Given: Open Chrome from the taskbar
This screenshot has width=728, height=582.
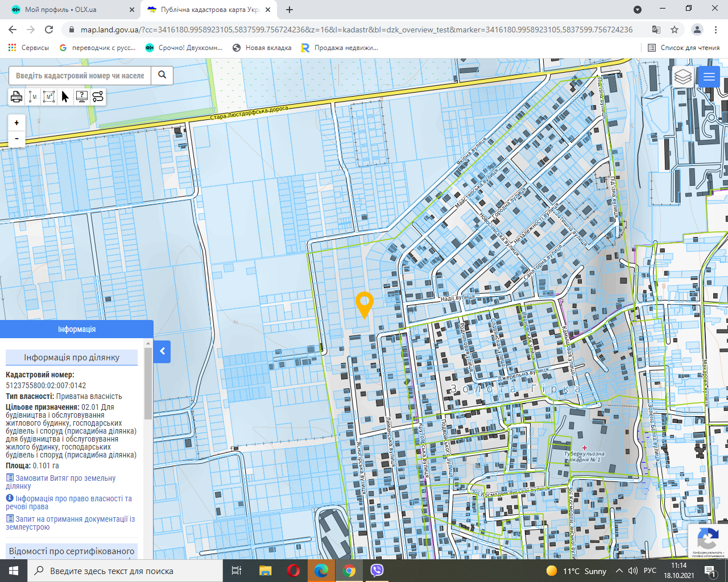Looking at the screenshot, I should click(349, 571).
